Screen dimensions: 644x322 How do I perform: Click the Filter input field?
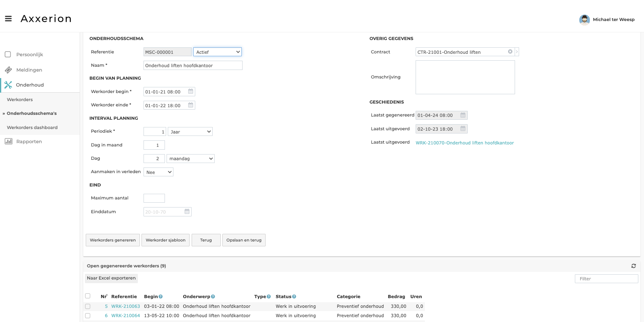[606, 279]
